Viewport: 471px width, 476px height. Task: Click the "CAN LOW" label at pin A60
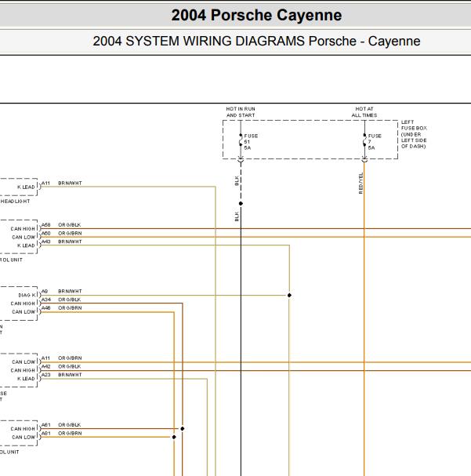24,237
